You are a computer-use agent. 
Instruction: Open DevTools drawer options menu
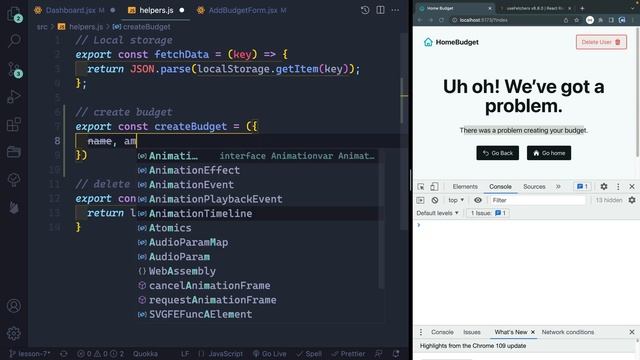pyautogui.click(x=421, y=332)
